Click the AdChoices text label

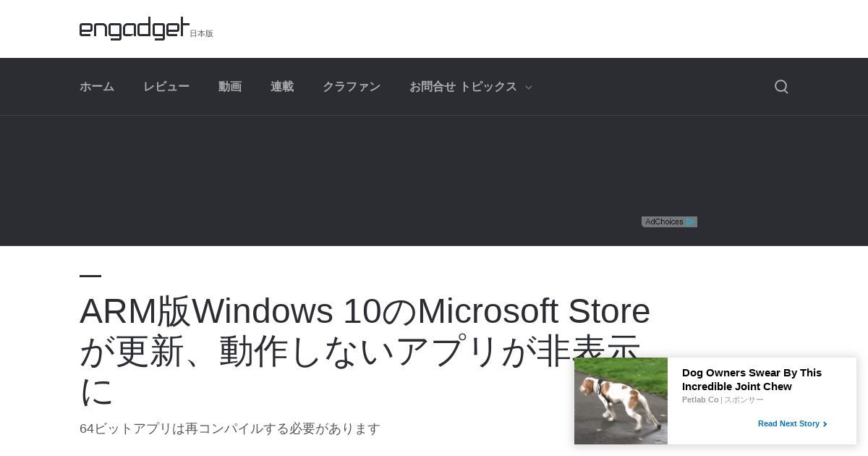(x=664, y=222)
